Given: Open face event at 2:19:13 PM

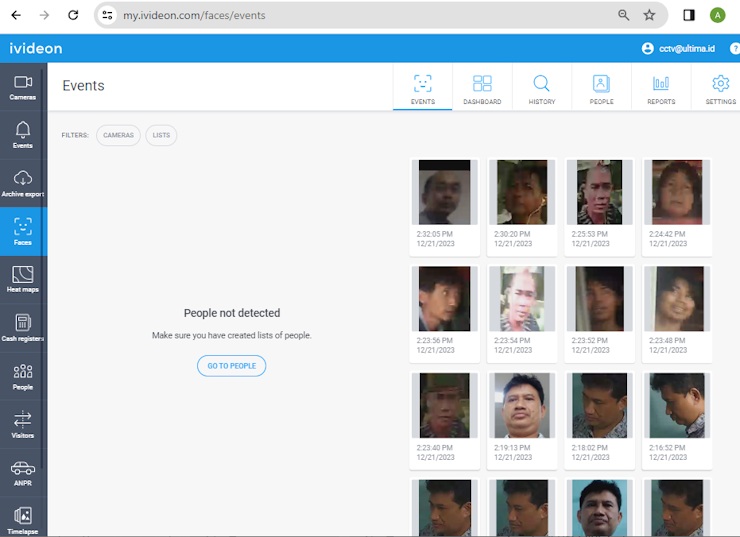Looking at the screenshot, I should pos(522,420).
